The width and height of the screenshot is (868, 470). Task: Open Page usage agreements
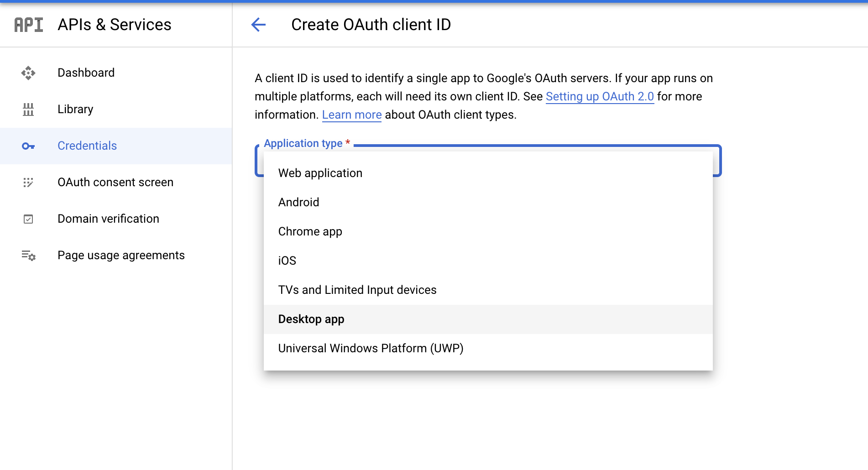click(x=116, y=256)
